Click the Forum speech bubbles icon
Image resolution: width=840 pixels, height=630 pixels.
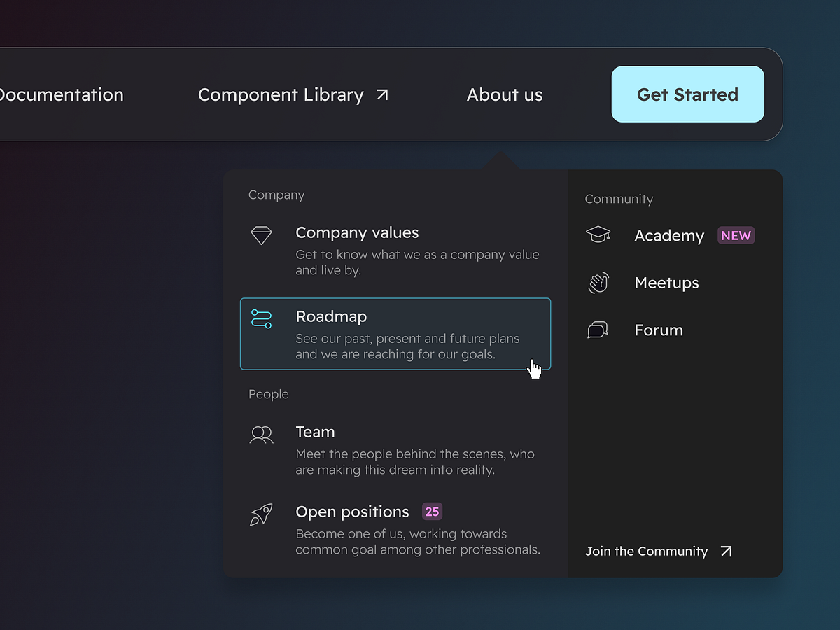[x=597, y=330]
